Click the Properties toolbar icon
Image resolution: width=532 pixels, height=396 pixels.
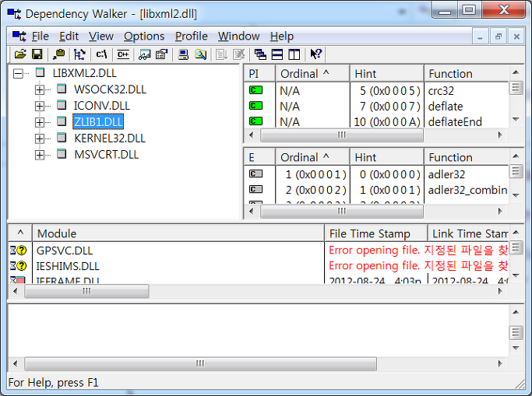point(162,54)
